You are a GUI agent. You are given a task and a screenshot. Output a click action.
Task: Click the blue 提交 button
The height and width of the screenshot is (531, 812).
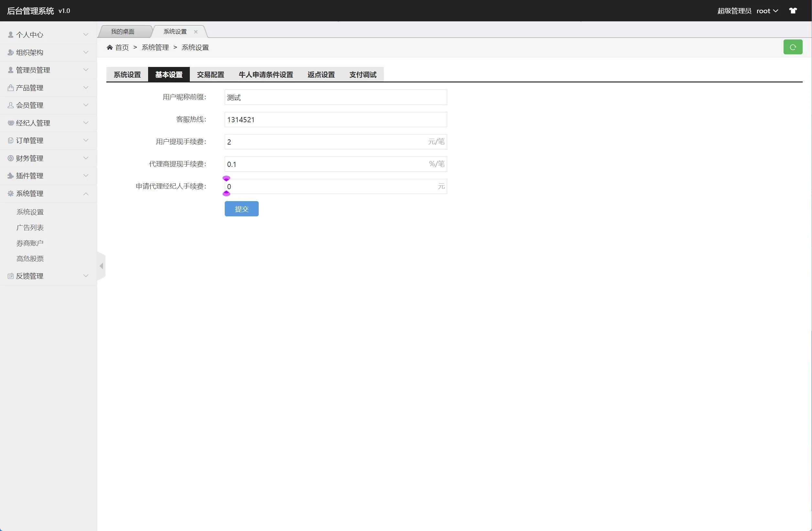click(x=241, y=209)
